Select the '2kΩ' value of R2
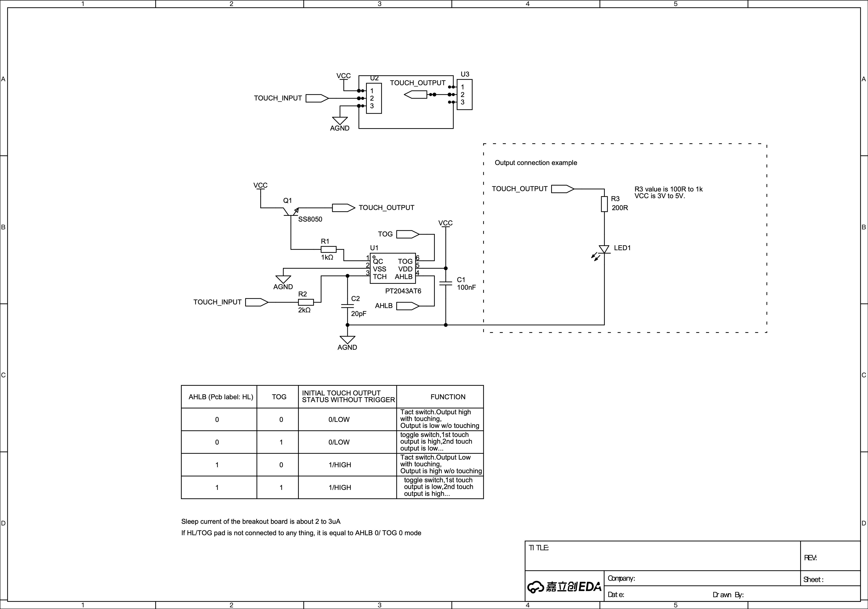Screen dimensions: 868x609 (x=304, y=310)
